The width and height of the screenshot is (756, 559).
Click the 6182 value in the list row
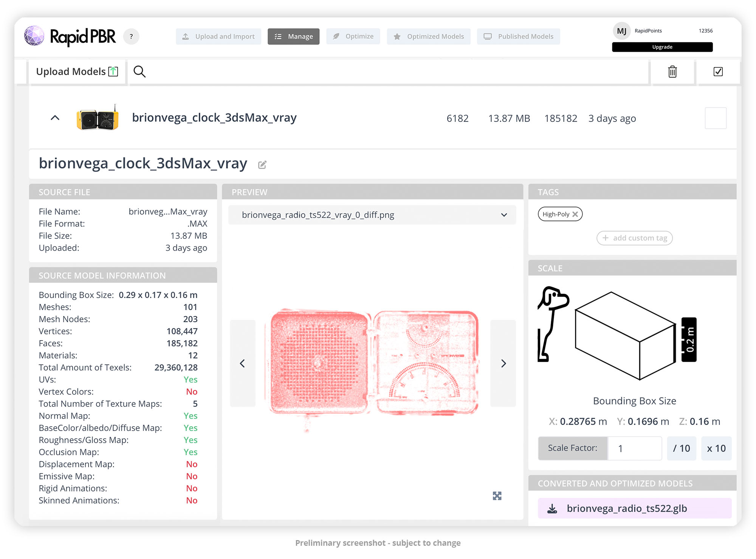pos(458,119)
